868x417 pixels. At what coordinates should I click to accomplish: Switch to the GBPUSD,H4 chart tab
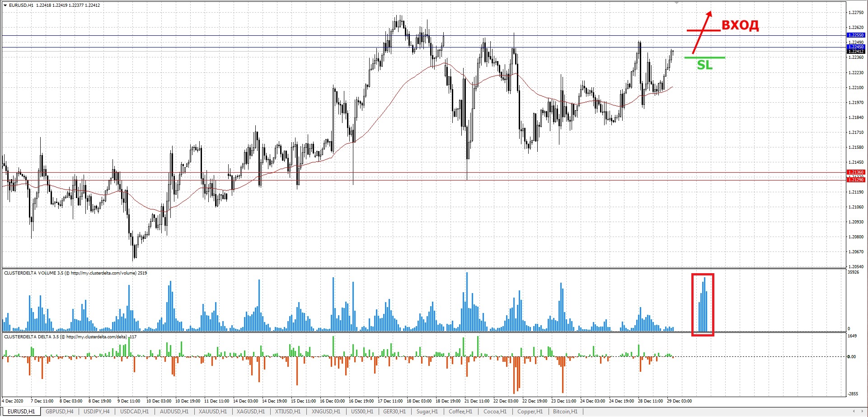pyautogui.click(x=59, y=412)
